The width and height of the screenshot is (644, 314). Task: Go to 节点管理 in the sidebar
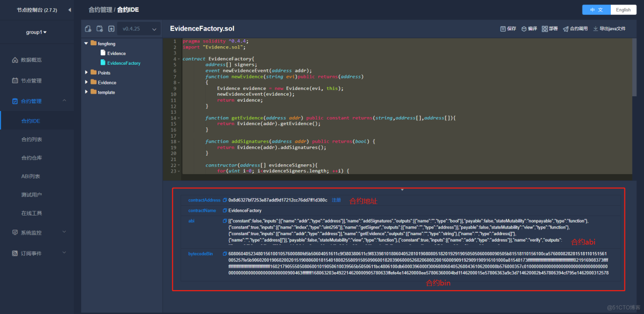(x=31, y=81)
